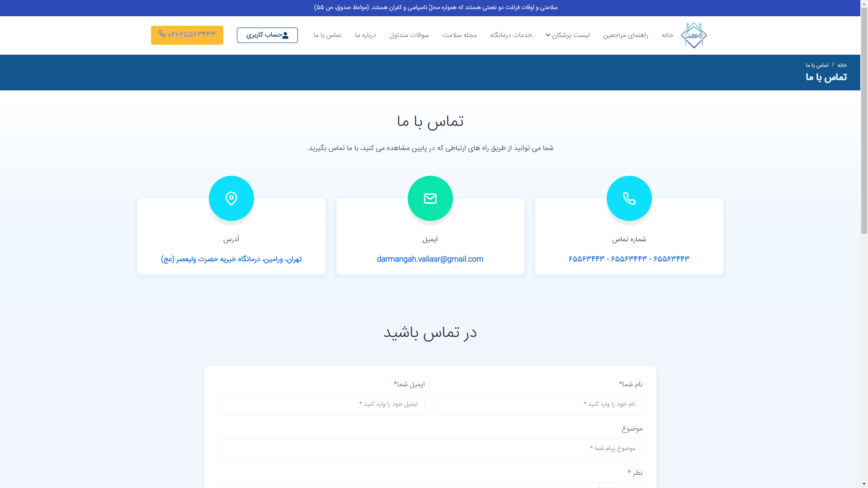Open درباره ما menu item
The width and height of the screenshot is (868, 488).
(365, 35)
